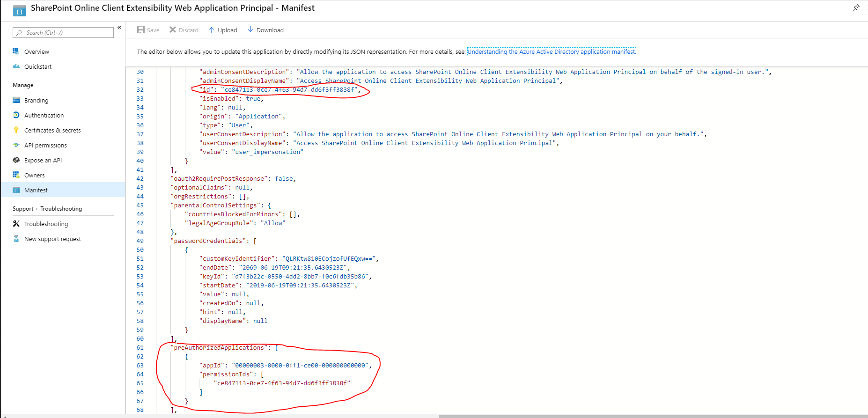Click the Overview icon
This screenshot has width=868, height=418.
pos(16,51)
